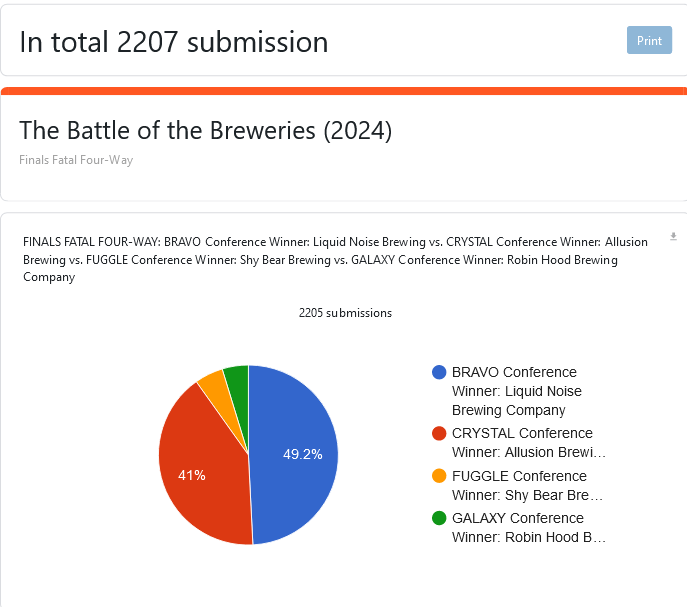
Task: Click the small orange pie slice
Action: point(214,383)
